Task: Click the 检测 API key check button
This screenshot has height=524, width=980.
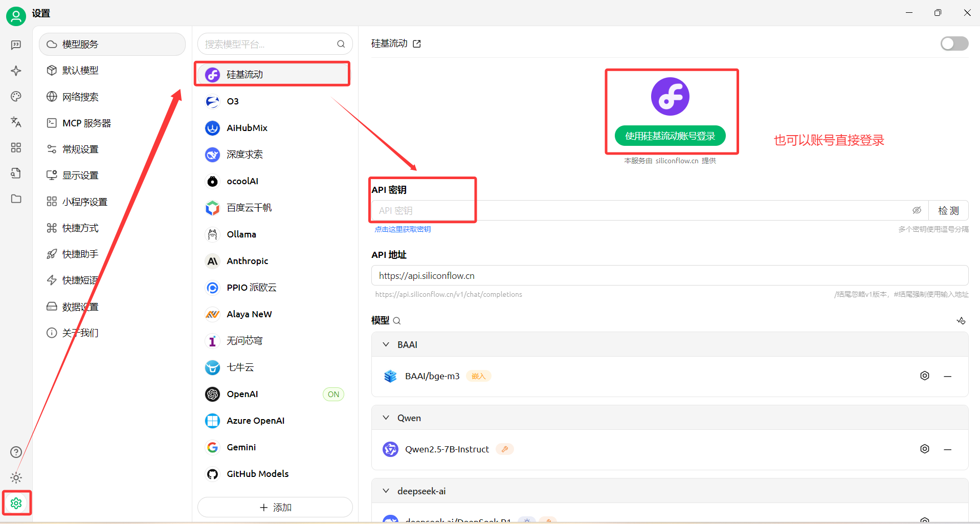Action: 948,210
